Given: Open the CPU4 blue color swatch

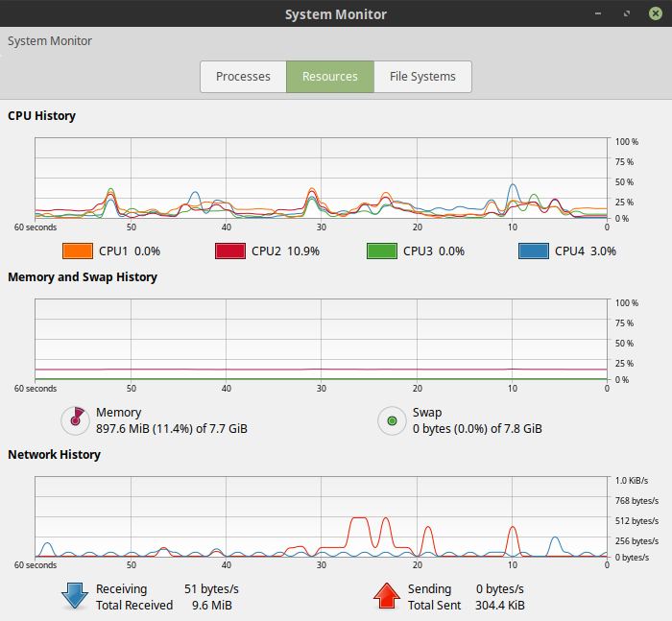Looking at the screenshot, I should (533, 251).
